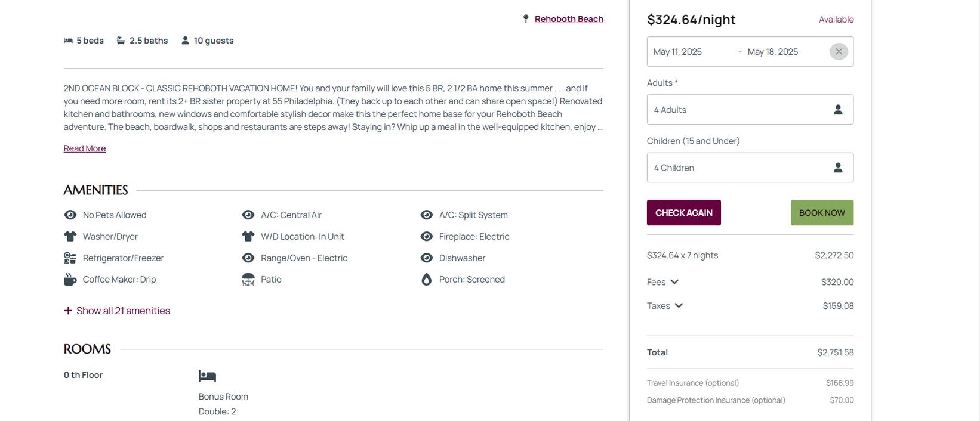Click the person icon next to 10 guests

pyautogui.click(x=185, y=41)
